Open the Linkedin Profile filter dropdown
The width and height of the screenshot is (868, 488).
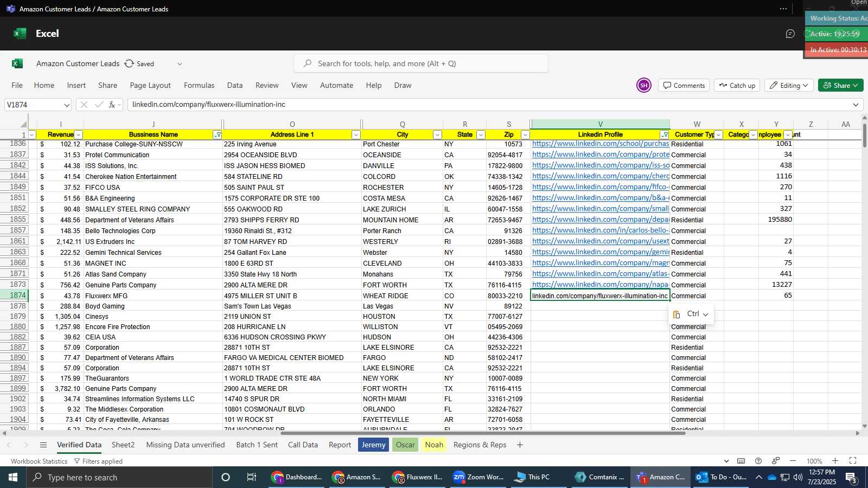click(x=665, y=134)
